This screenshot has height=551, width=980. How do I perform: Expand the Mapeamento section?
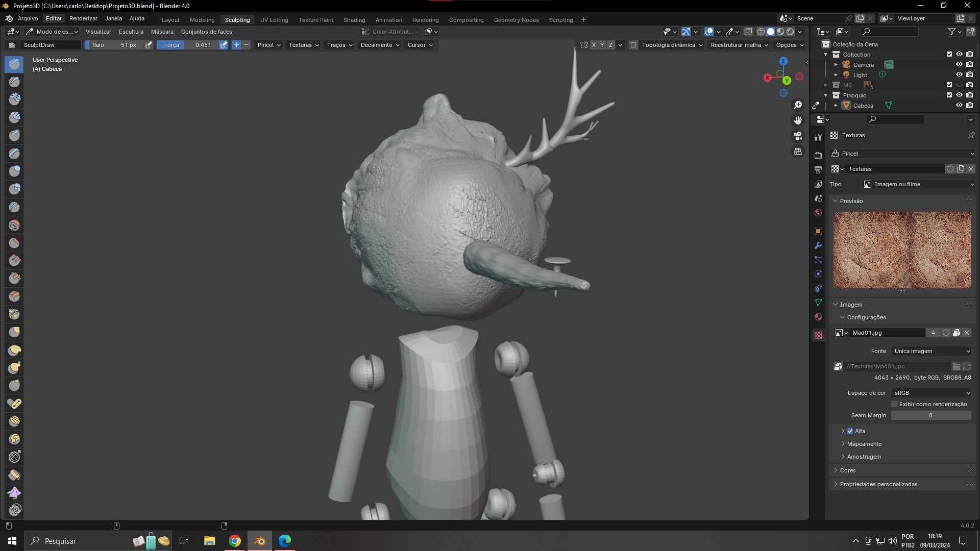(864, 444)
